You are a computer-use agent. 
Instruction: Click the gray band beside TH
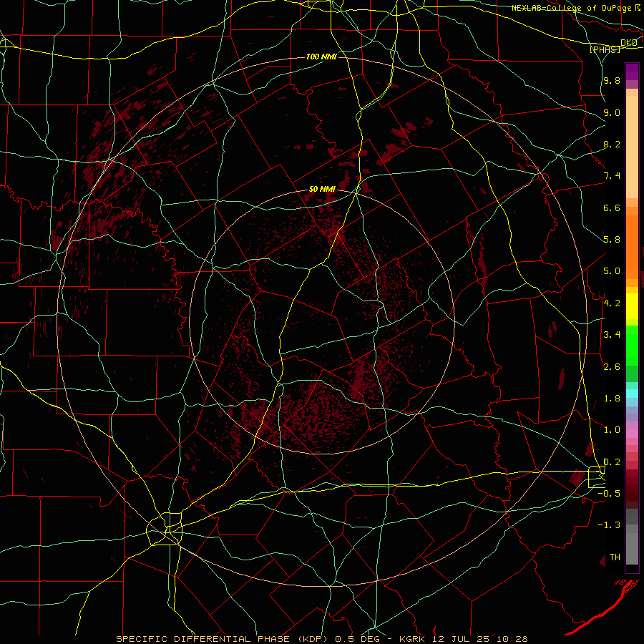tap(632, 550)
